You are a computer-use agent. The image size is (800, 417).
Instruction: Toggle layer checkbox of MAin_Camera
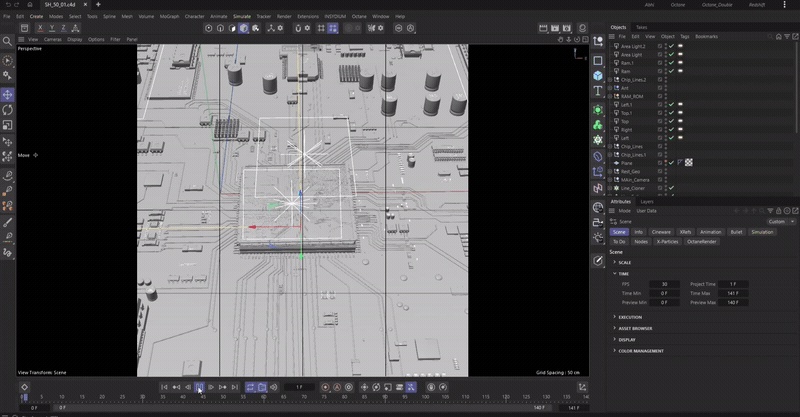coord(660,180)
